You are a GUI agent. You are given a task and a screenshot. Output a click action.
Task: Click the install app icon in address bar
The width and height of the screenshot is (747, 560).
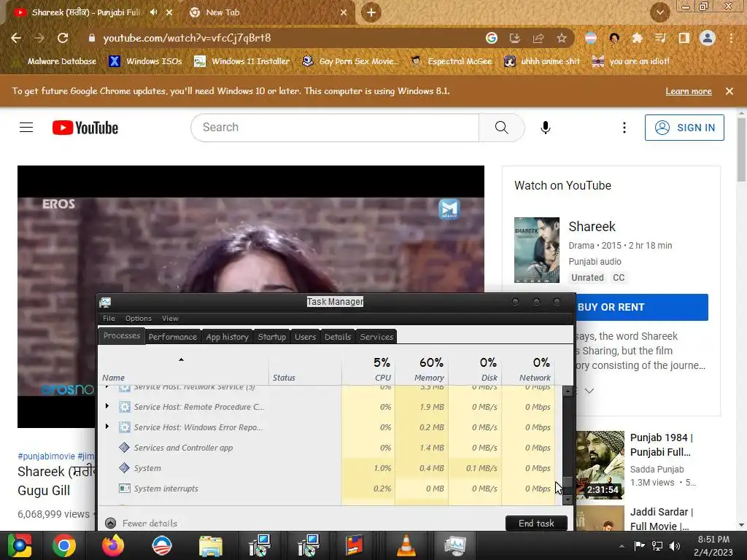pos(515,38)
